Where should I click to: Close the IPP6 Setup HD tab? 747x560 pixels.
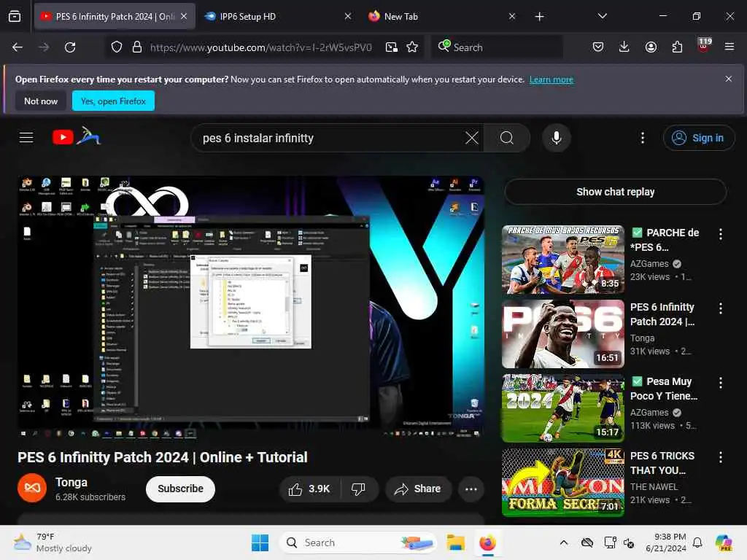point(348,16)
